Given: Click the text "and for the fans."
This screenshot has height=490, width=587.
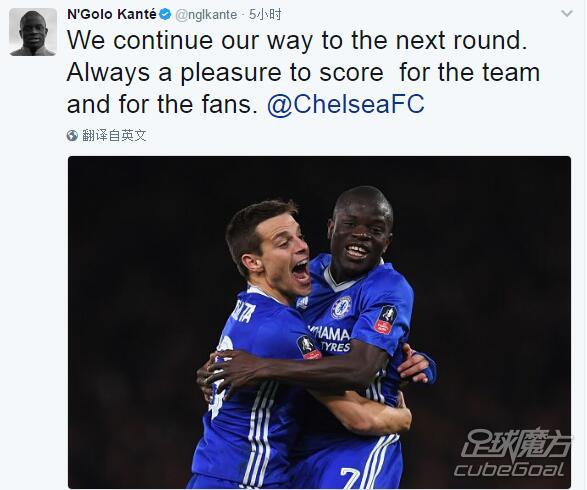Looking at the screenshot, I should tap(162, 104).
